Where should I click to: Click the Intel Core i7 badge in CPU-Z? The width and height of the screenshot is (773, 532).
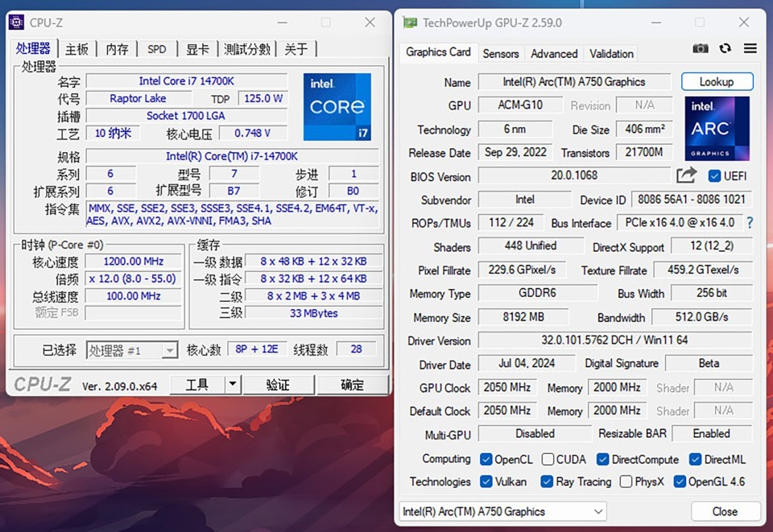pos(337,107)
